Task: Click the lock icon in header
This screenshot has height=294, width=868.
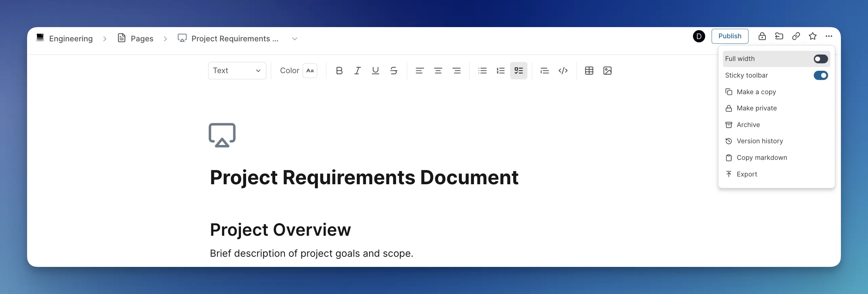Action: click(762, 36)
